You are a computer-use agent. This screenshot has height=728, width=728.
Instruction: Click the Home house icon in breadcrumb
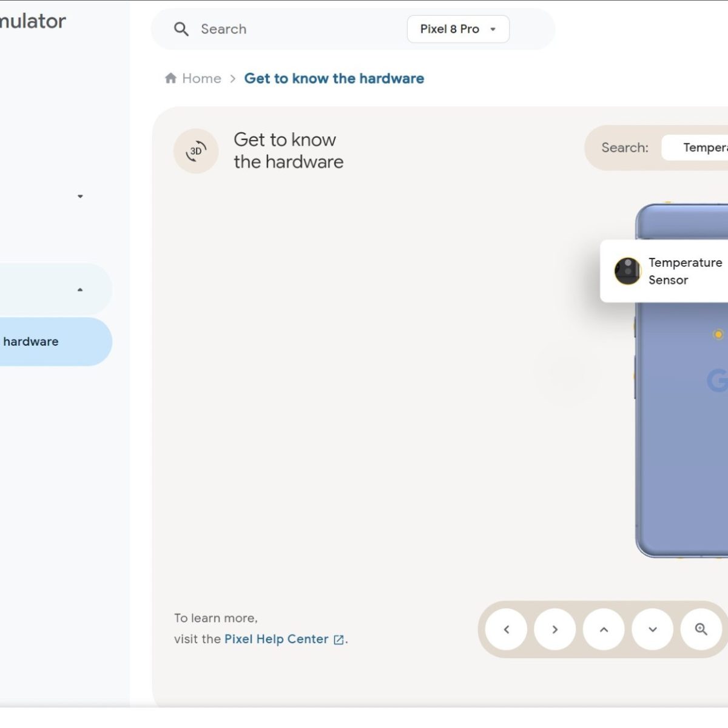point(170,78)
